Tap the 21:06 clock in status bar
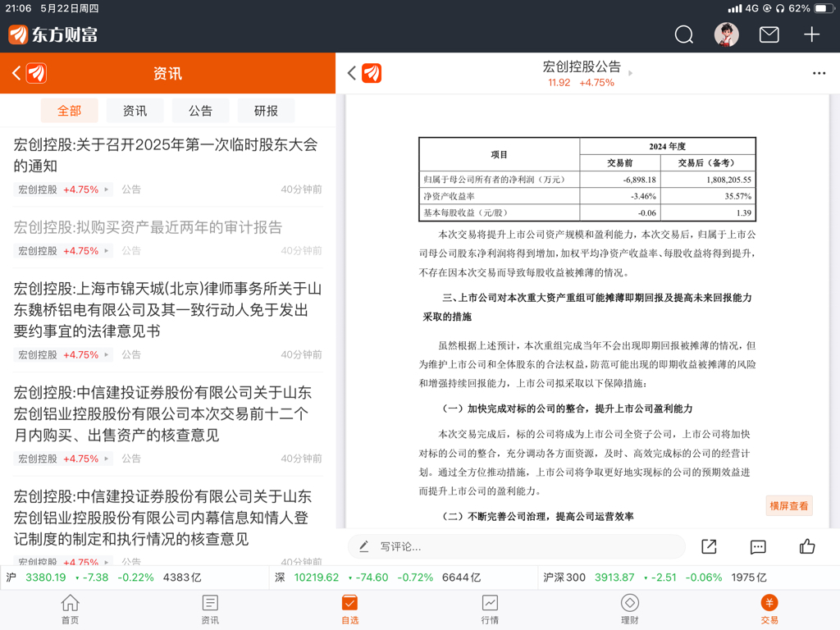Screen dimensions: 840x630 pyautogui.click(x=18, y=8)
